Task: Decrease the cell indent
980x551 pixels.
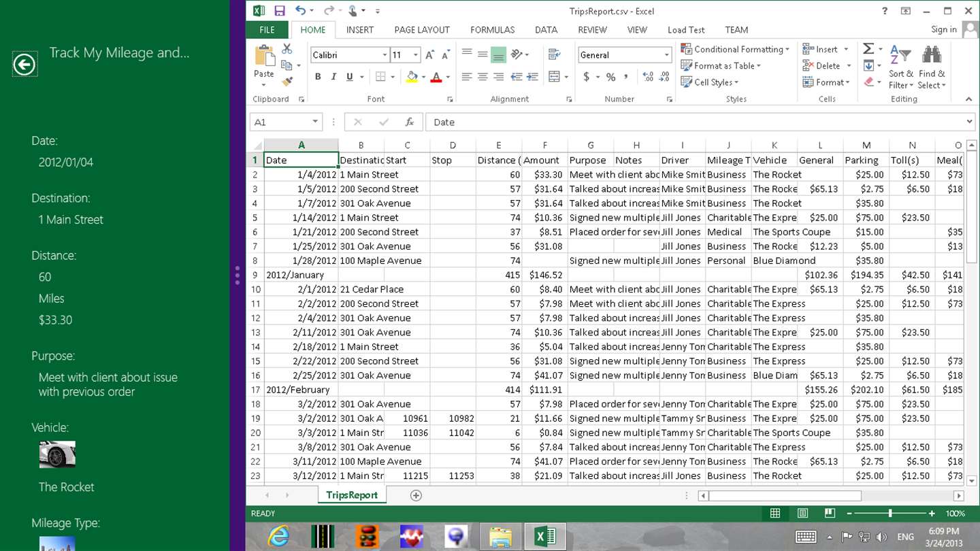Action: pyautogui.click(x=517, y=77)
